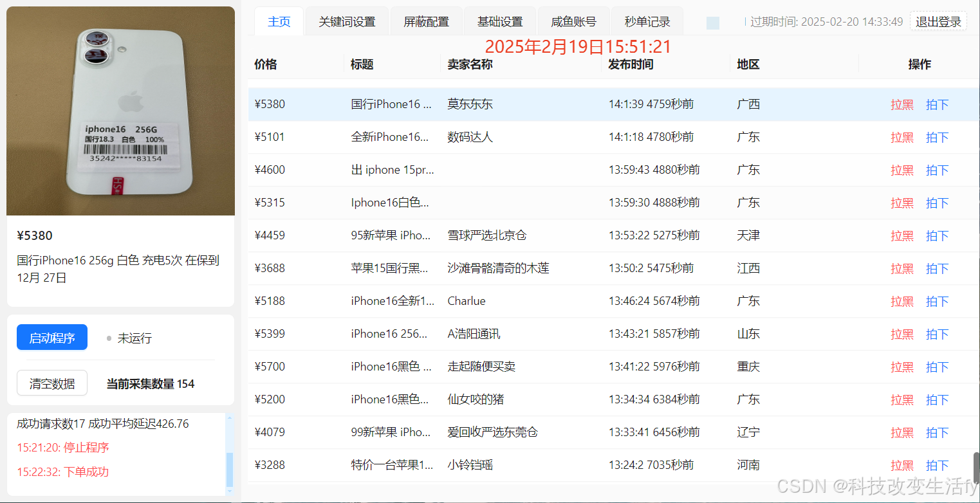Click 拍下 for the ¥5399 listing
The height and width of the screenshot is (503, 980).
pos(938,334)
